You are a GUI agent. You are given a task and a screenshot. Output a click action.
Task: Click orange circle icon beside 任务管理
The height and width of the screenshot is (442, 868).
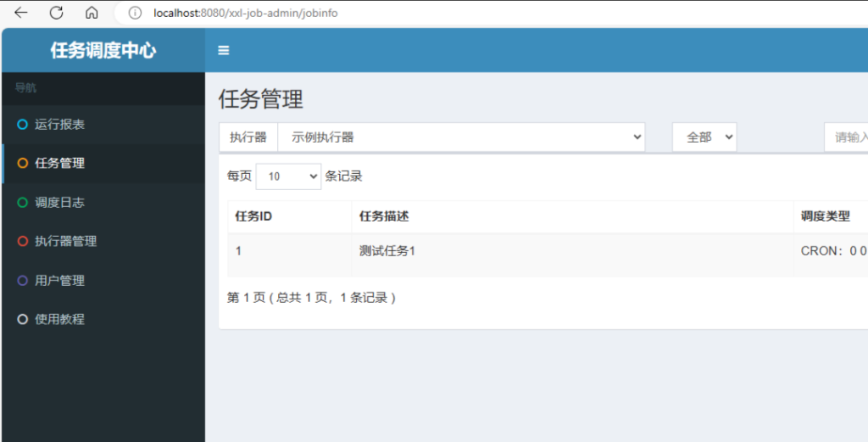click(x=22, y=164)
